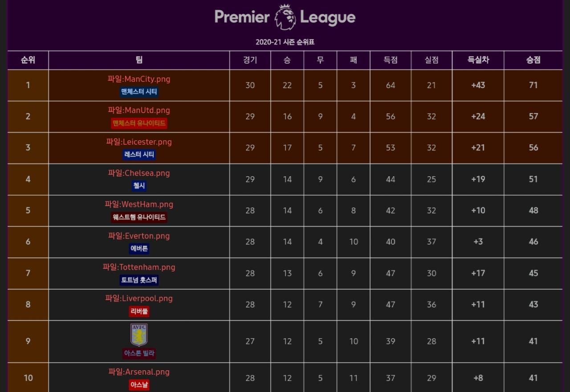Click the 리버풀 team label
570x392 pixels.
coord(139,311)
